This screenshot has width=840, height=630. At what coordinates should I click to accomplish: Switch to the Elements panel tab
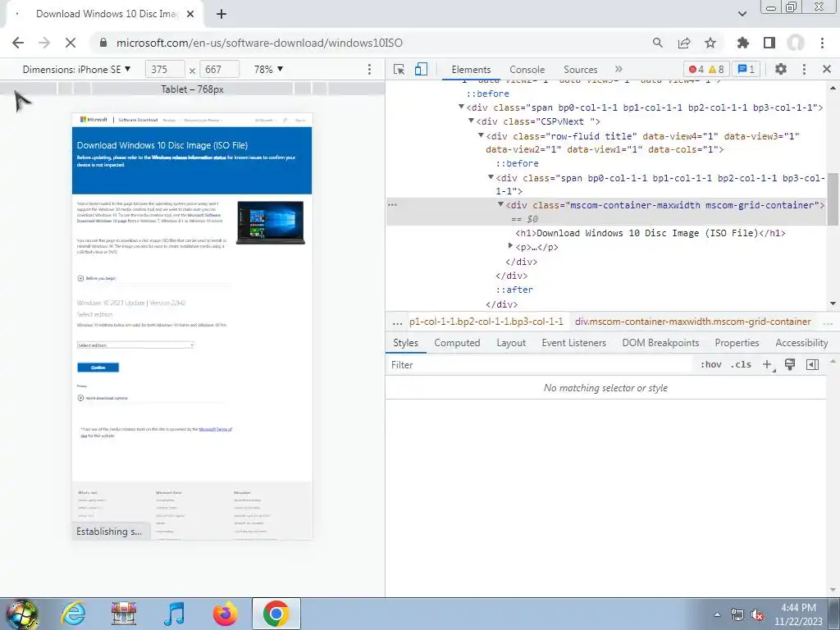(471, 70)
